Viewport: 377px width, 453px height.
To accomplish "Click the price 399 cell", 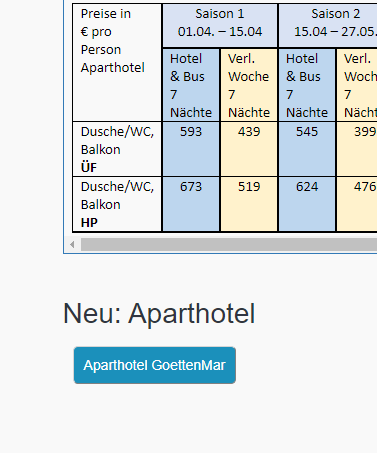I will 357,149.
